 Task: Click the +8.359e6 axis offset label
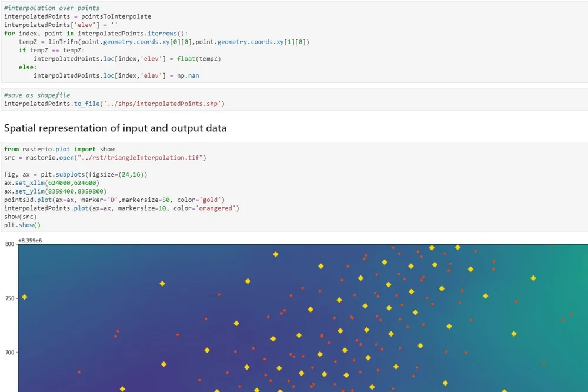[x=29, y=240]
